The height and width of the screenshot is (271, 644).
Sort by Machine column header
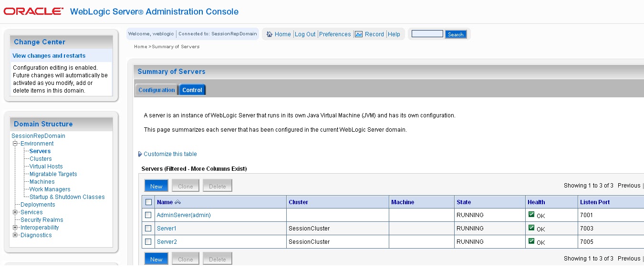click(403, 202)
